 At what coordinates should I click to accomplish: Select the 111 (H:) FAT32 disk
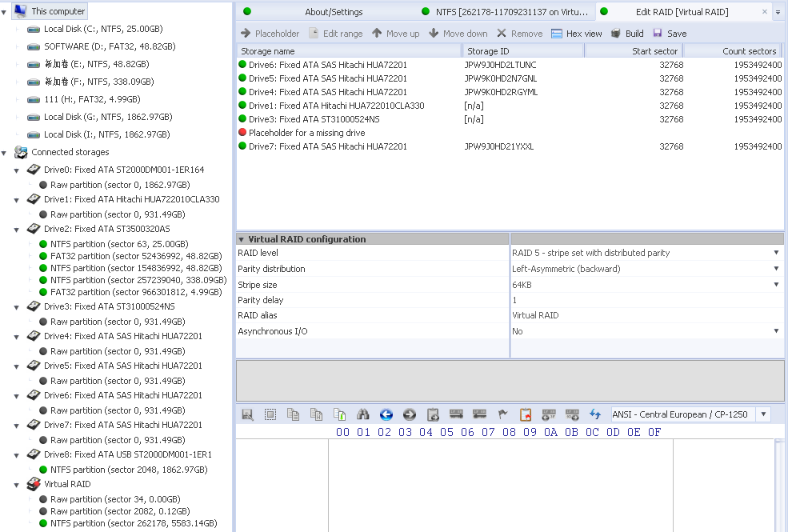click(x=92, y=99)
